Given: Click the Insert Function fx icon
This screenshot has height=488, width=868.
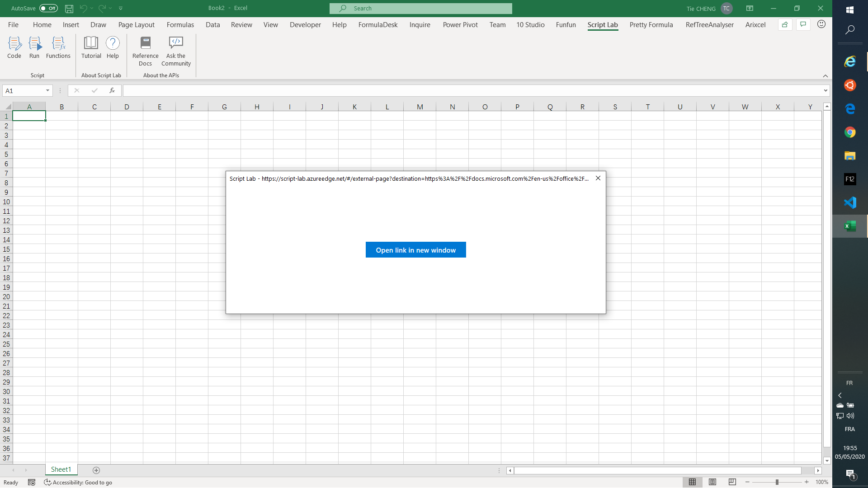Looking at the screenshot, I should [x=112, y=90].
